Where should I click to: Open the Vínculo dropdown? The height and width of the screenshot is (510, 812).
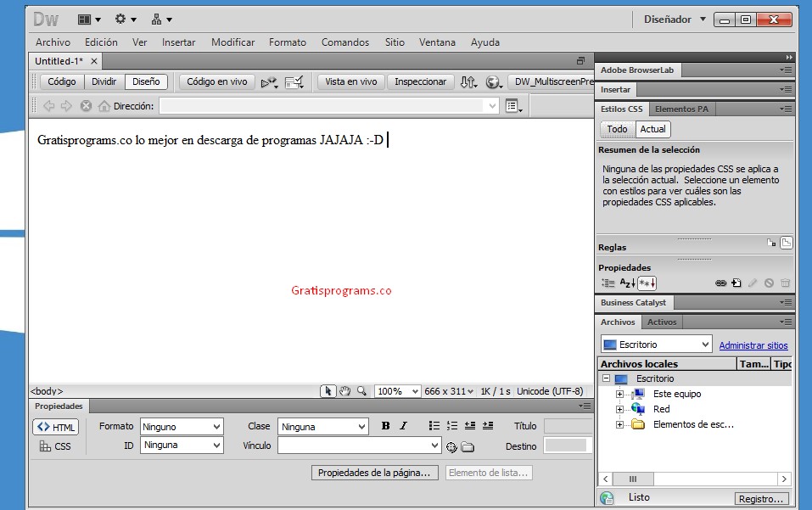(360, 446)
